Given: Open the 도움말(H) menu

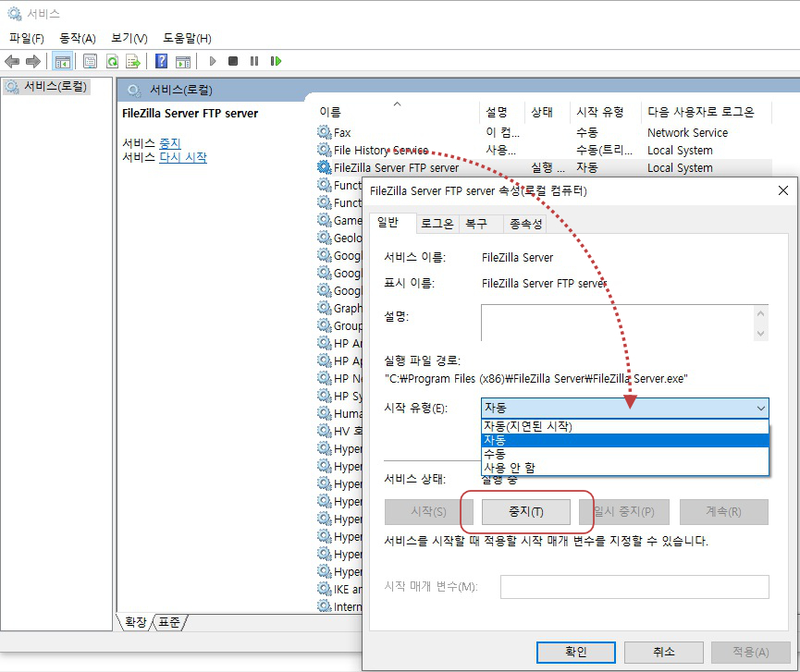Looking at the screenshot, I should click(187, 38).
